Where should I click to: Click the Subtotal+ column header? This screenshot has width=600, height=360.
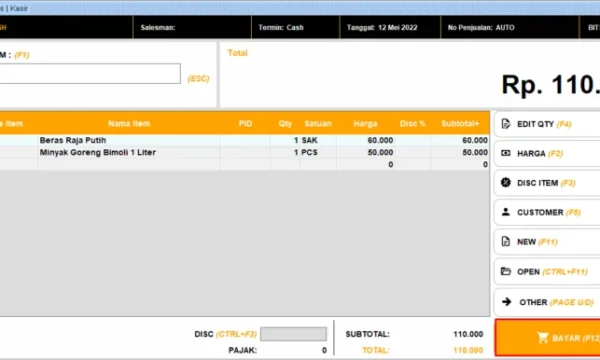(460, 124)
